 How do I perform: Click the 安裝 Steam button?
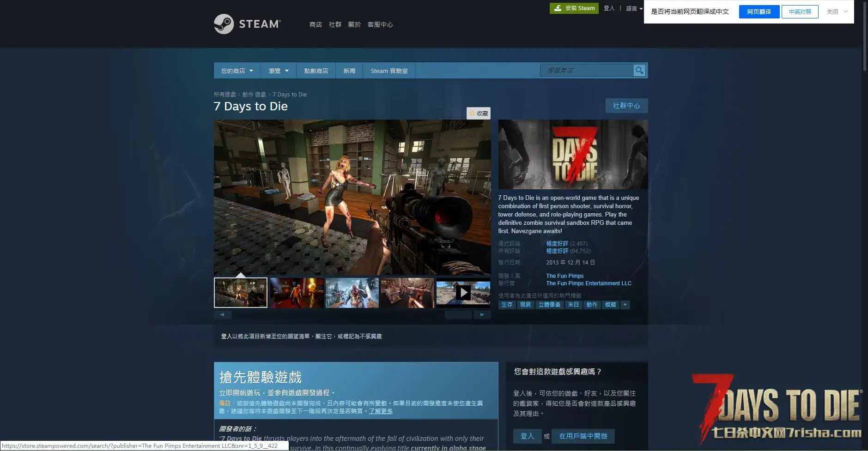(x=574, y=8)
